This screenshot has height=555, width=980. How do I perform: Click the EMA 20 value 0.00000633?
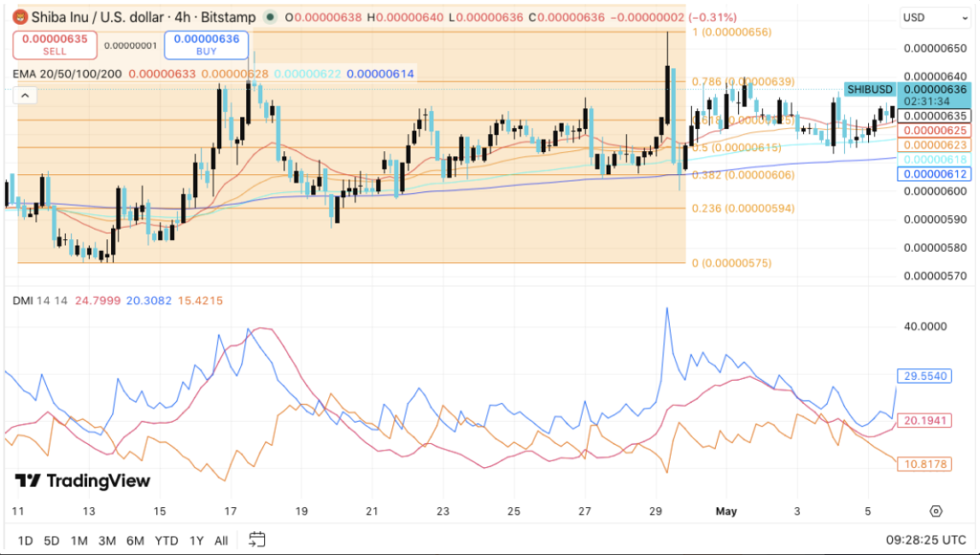162,74
